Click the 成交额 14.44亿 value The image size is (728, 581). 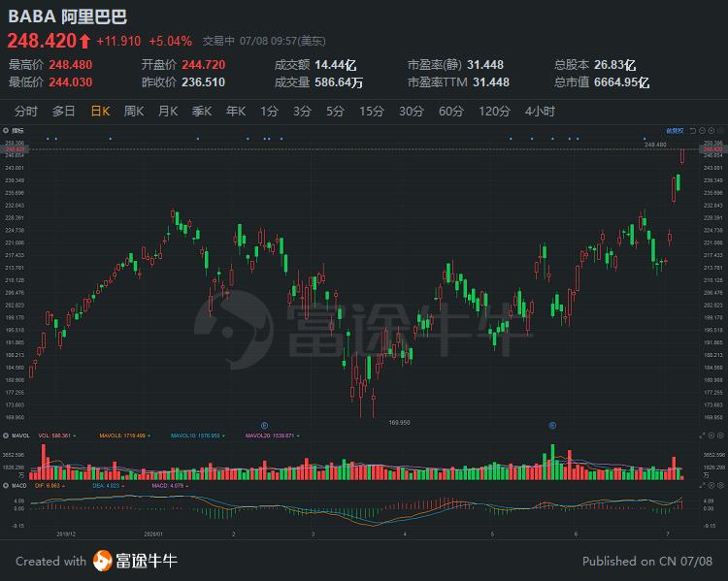(x=336, y=65)
